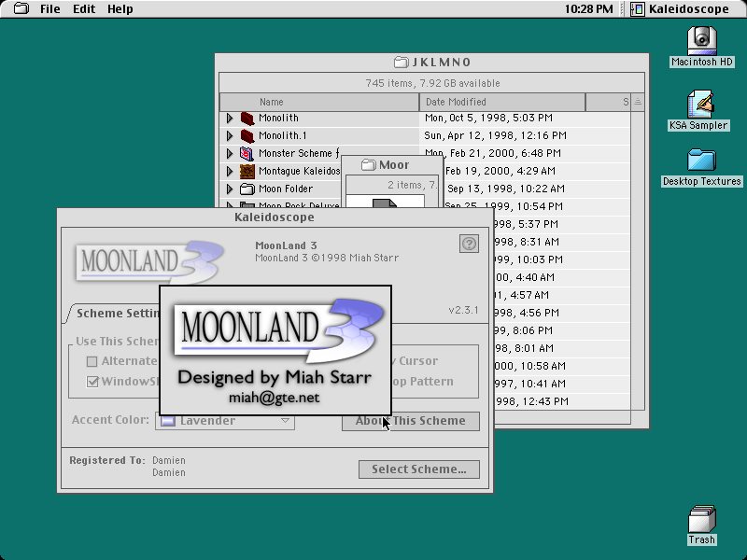Toggle sort order button in JKLMNO window
The height and width of the screenshot is (560, 747).
point(638,102)
